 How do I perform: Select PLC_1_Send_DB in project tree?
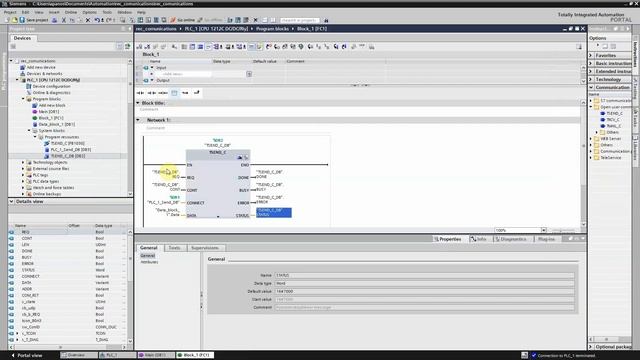(x=71, y=150)
